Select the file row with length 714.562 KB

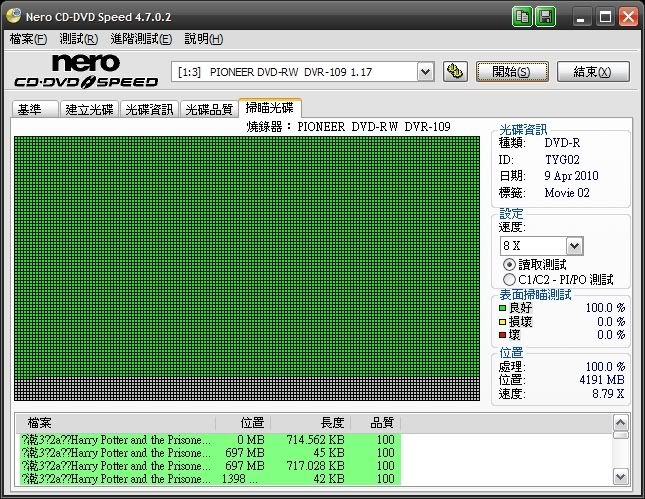[209, 440]
